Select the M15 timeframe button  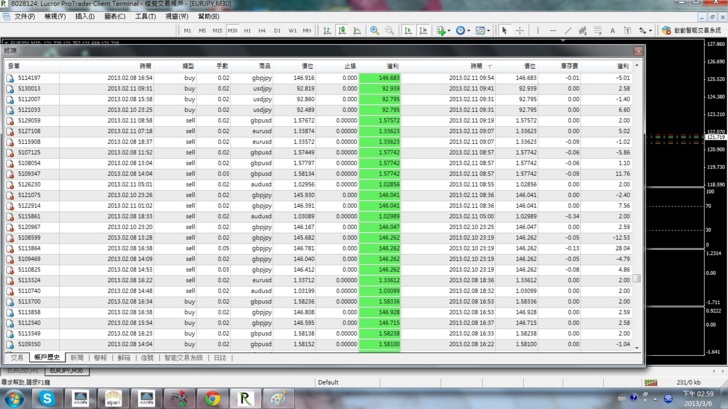217,31
